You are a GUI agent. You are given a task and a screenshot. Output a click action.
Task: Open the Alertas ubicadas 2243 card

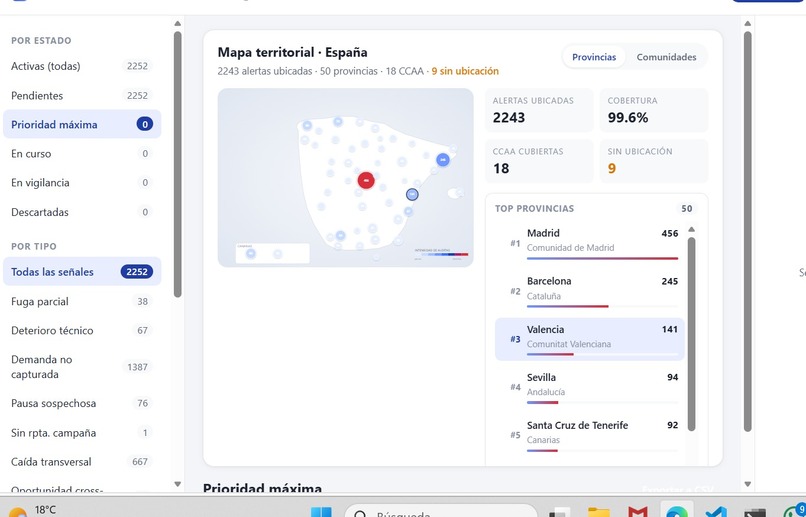tap(539, 110)
